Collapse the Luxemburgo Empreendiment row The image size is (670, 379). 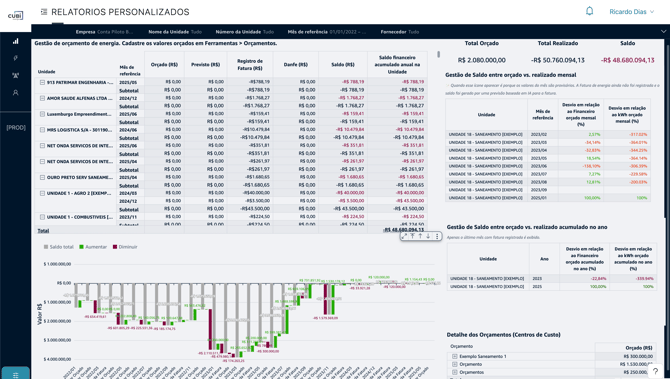[42, 114]
